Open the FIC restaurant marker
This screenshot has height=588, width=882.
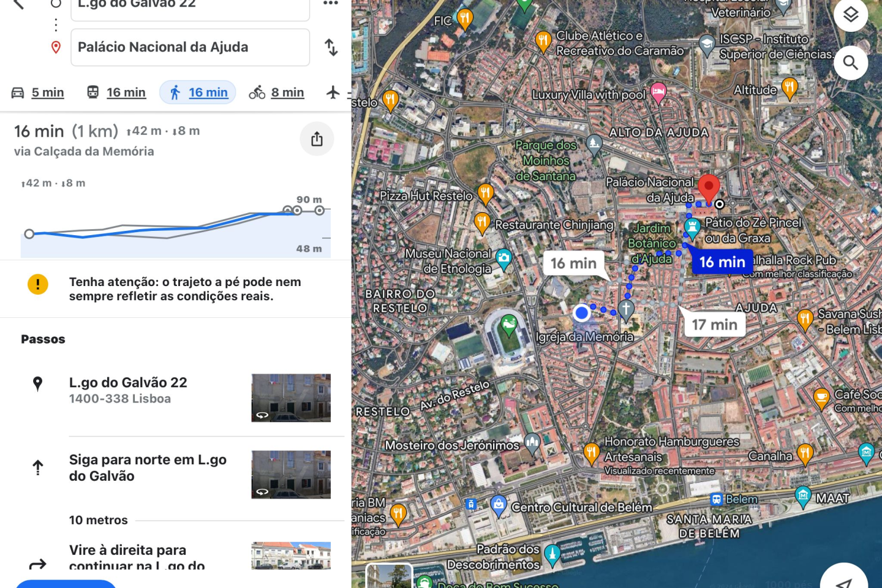tap(465, 19)
